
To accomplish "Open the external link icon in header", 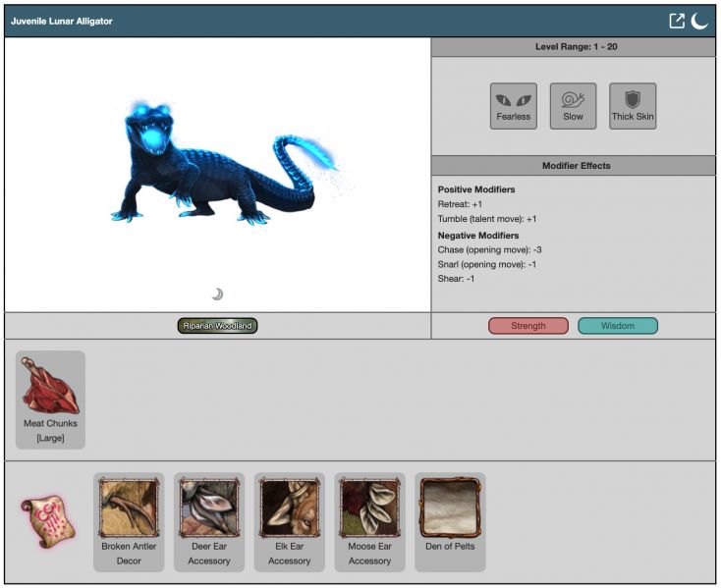I will pyautogui.click(x=677, y=21).
